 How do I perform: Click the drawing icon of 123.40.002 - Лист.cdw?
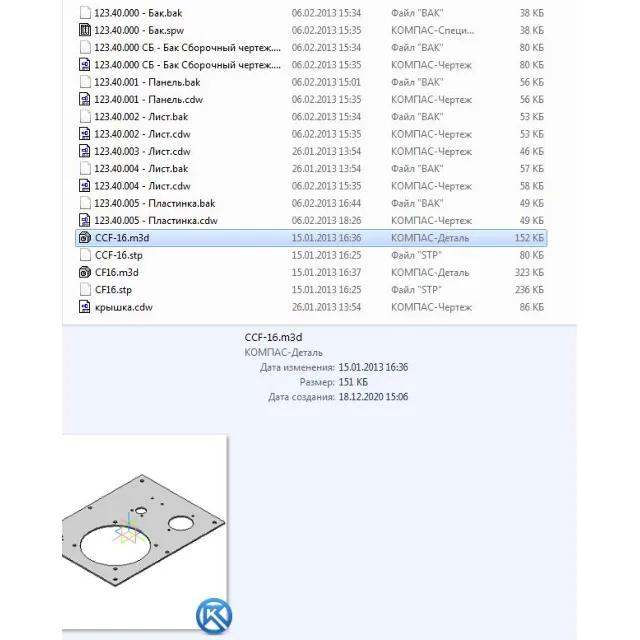point(85,134)
